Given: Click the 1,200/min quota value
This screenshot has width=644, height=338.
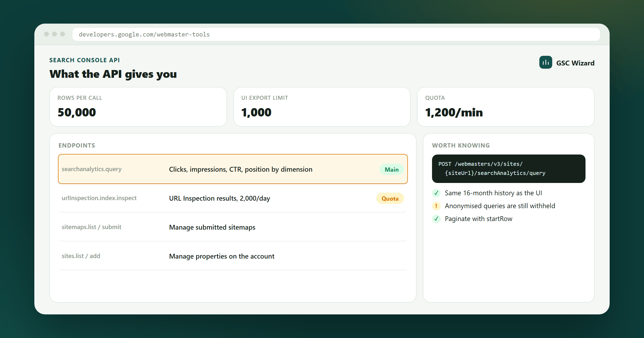Looking at the screenshot, I should [x=454, y=112].
